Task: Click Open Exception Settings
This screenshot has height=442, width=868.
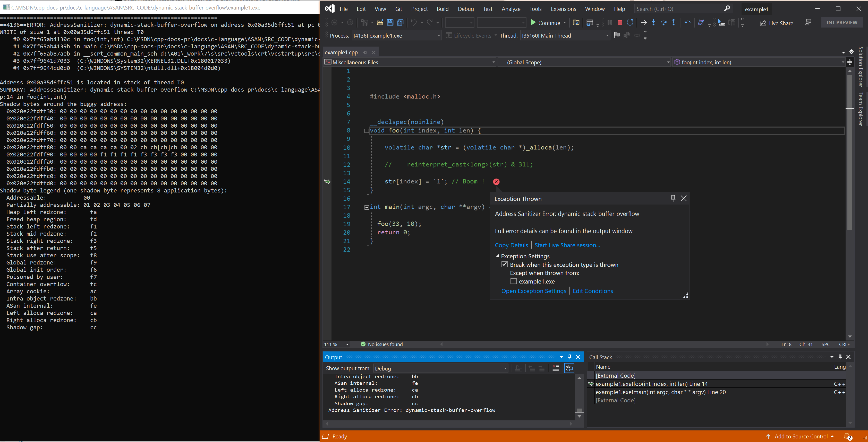Action: pyautogui.click(x=534, y=291)
